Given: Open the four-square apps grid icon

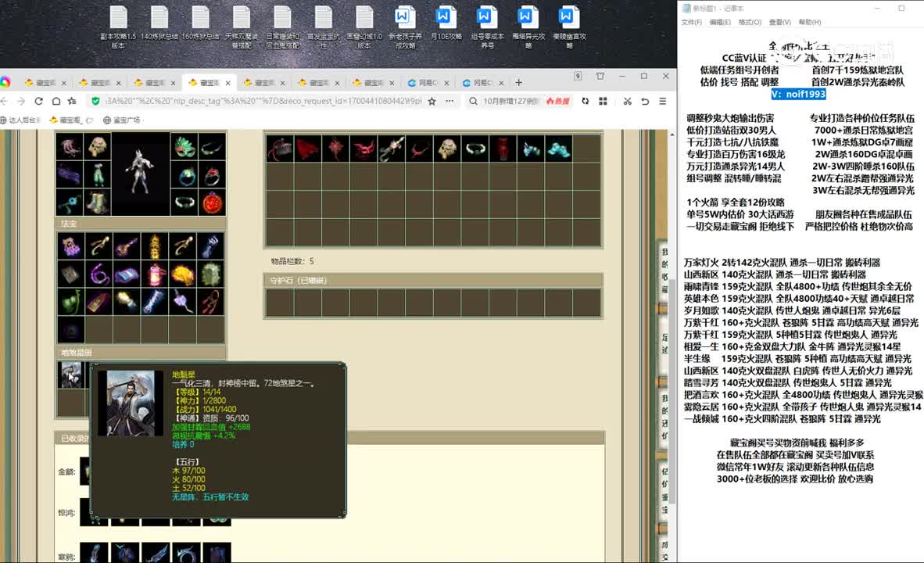Looking at the screenshot, I should 603,102.
